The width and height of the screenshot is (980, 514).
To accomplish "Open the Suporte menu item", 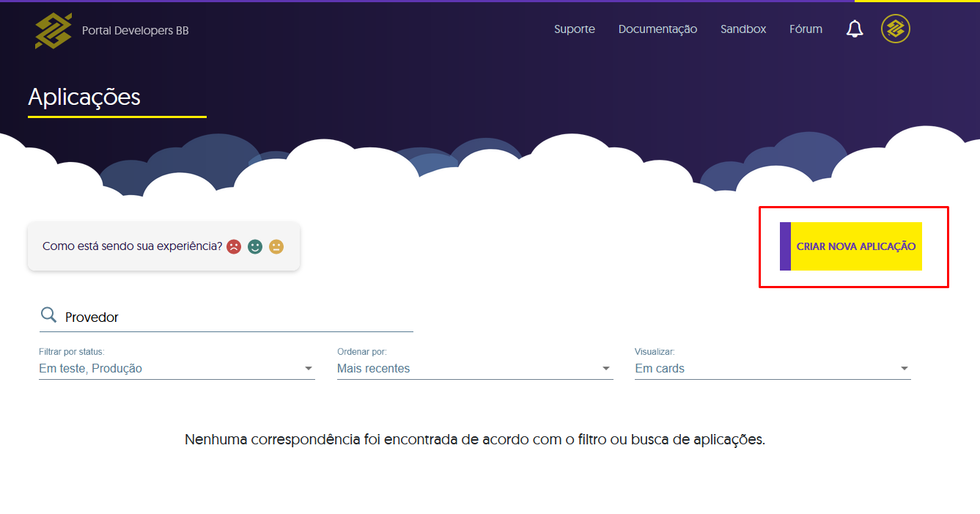I will [x=574, y=29].
